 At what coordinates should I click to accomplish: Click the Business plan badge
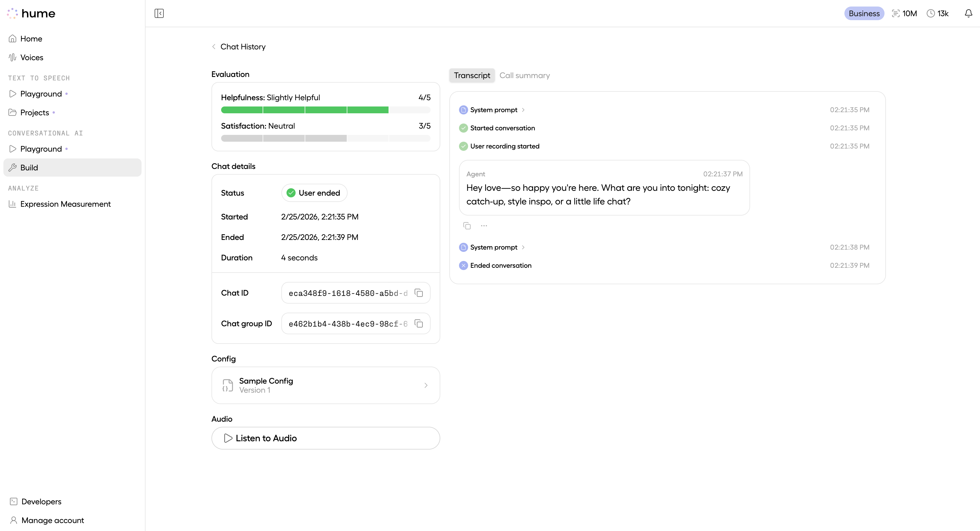pyautogui.click(x=864, y=13)
